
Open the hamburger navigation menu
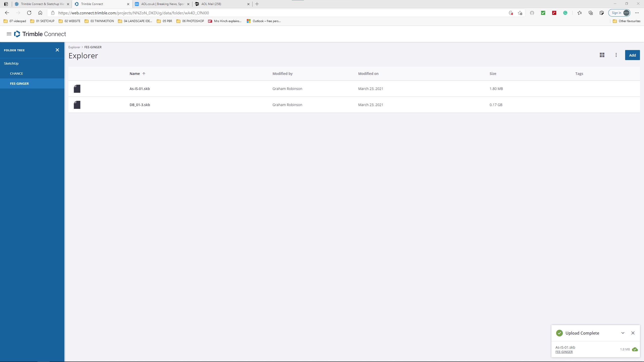click(9, 34)
